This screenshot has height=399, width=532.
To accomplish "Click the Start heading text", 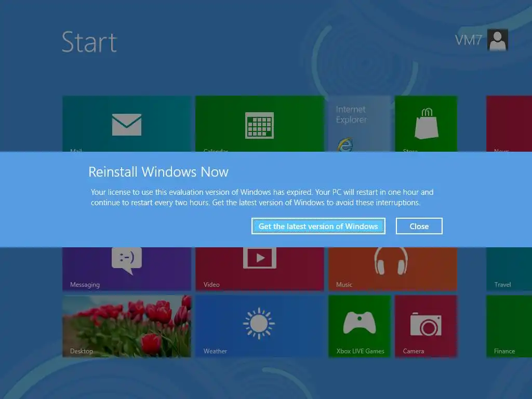I will 89,42.
